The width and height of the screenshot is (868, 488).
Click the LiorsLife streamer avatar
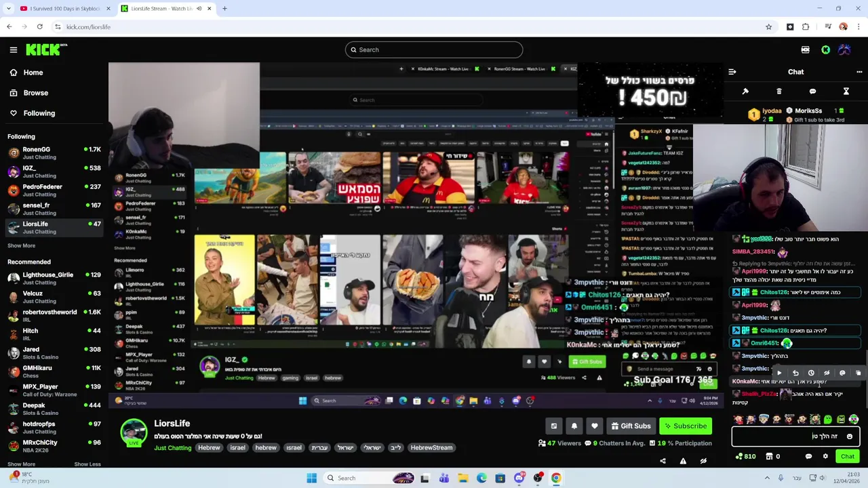coord(134,432)
